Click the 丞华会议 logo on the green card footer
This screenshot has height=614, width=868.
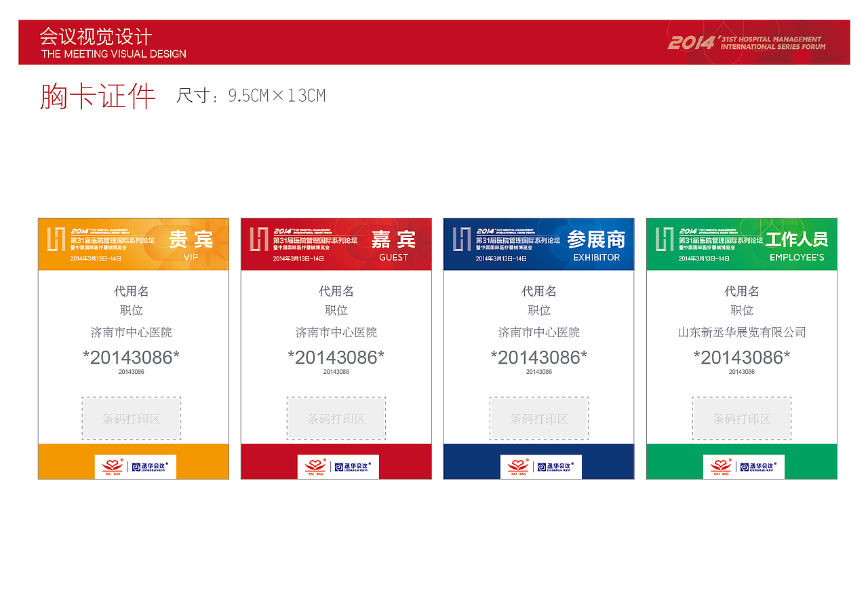click(759, 467)
